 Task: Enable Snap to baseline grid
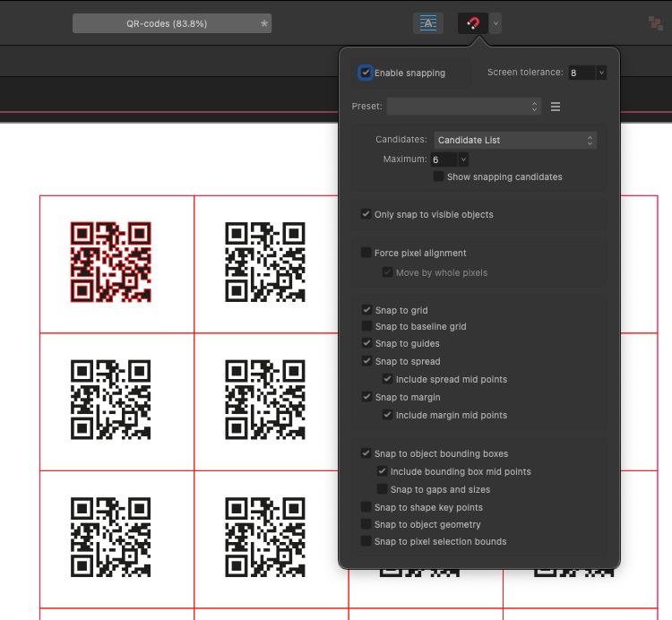(x=366, y=326)
